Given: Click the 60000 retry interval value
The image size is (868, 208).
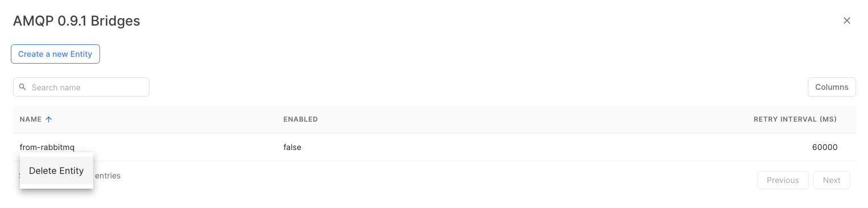Looking at the screenshot, I should [825, 147].
